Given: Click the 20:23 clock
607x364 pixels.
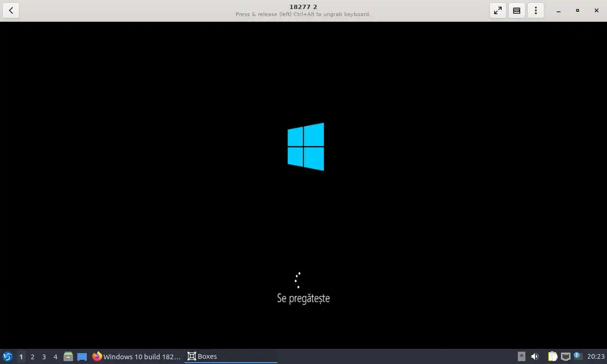Looking at the screenshot, I should click(596, 356).
